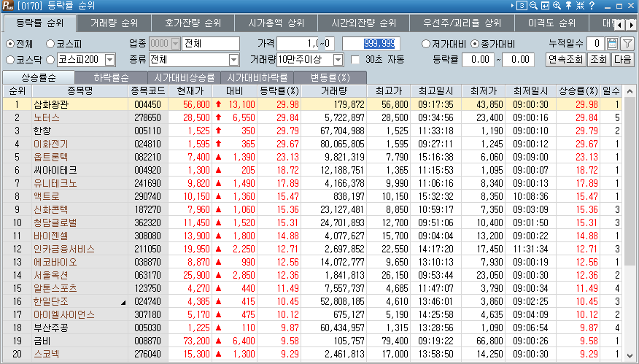Switch to 우선주/괴리율 상위 tab
This screenshot has width=639, height=364.
click(x=462, y=23)
